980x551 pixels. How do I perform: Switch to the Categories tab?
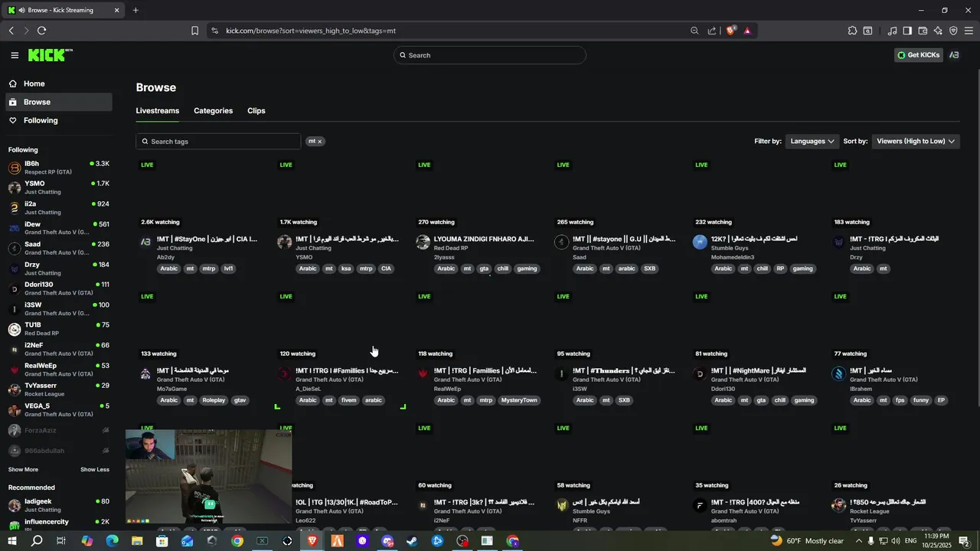[213, 111]
